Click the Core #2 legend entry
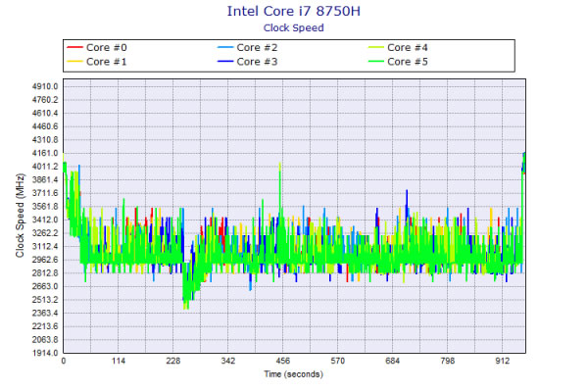Viewport: 588px width, 392px height. [x=247, y=48]
